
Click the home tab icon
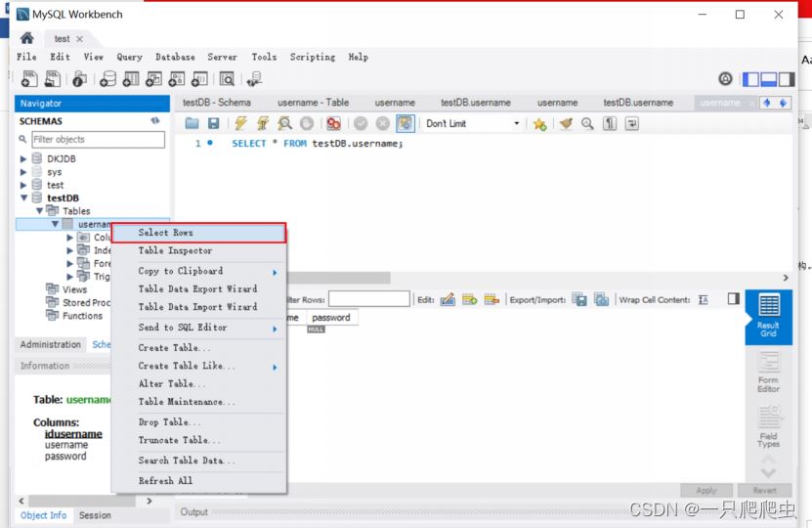tap(27, 39)
